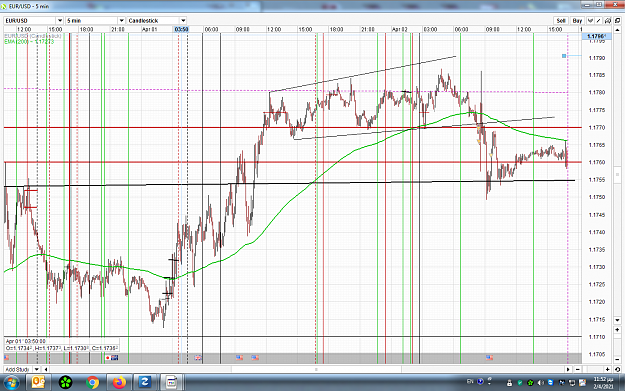The width and height of the screenshot is (625, 391).
Task: Click the Apr 01 03:50:00 date readout
Action: [26, 341]
